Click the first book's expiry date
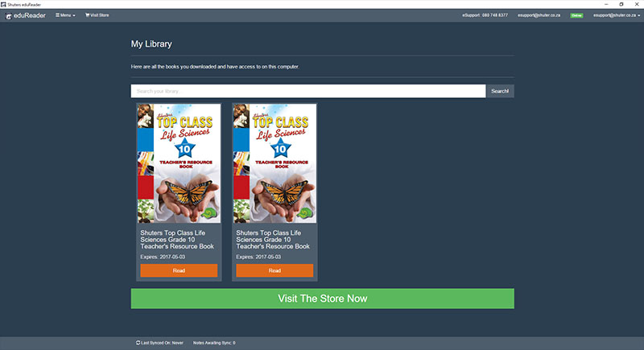Screen dimensions: 644x350 [x=163, y=257]
